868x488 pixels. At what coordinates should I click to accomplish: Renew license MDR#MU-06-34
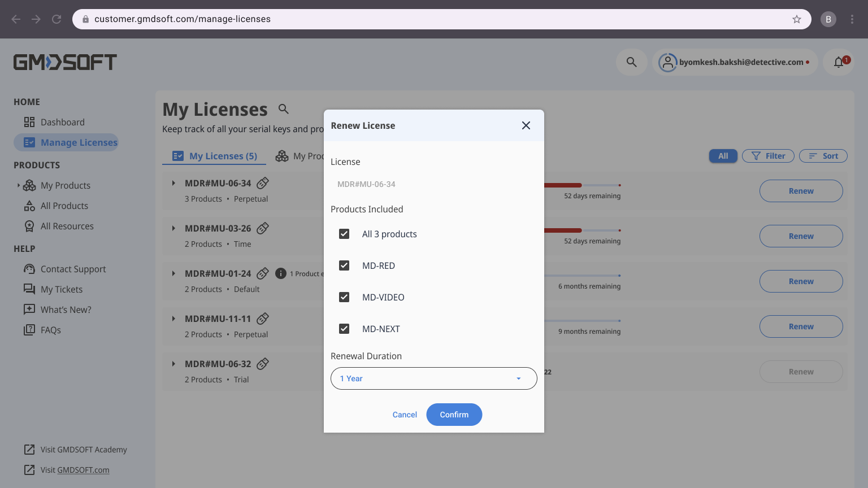point(801,191)
